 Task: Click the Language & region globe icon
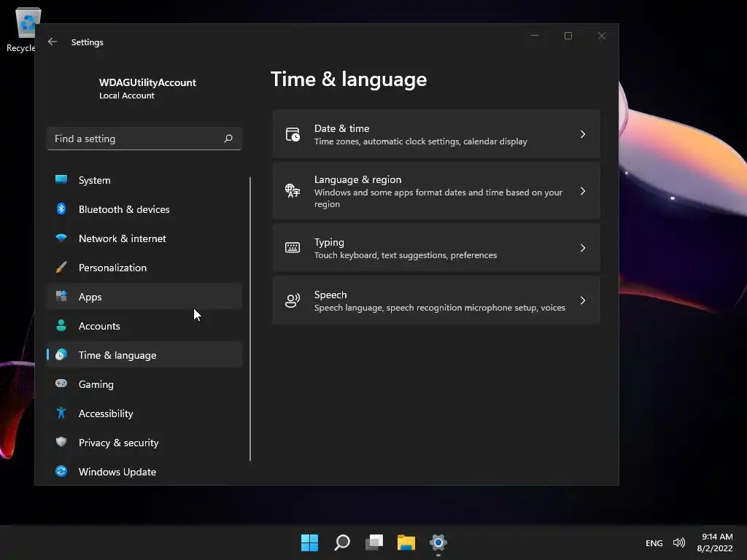293,190
